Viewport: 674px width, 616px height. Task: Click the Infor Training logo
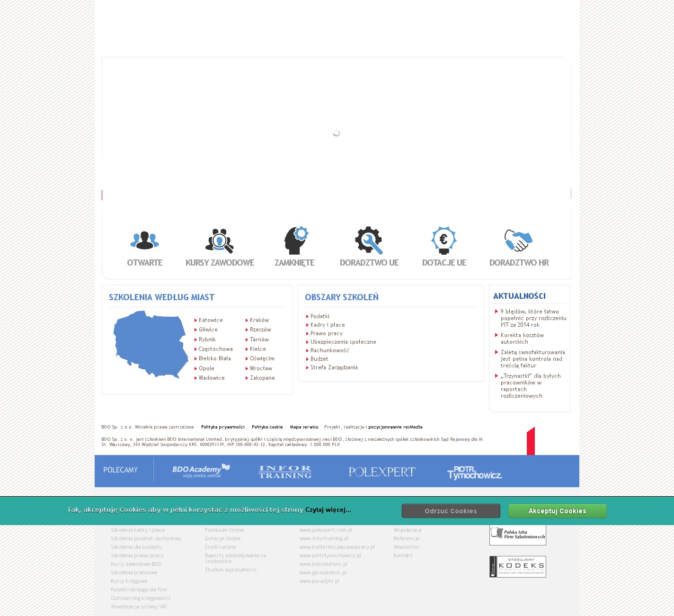point(285,472)
